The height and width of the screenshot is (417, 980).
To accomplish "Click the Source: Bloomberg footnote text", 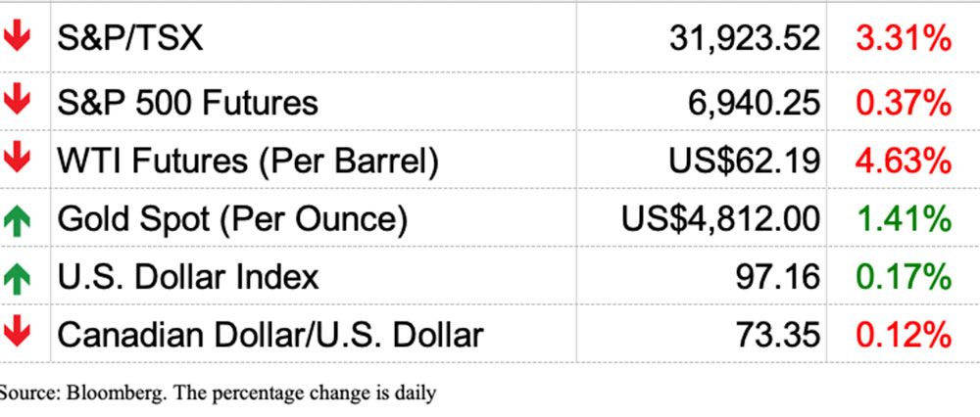I will pos(218,394).
